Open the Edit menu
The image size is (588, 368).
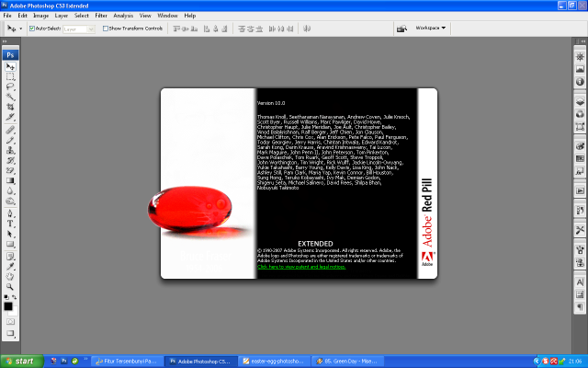pos(22,16)
